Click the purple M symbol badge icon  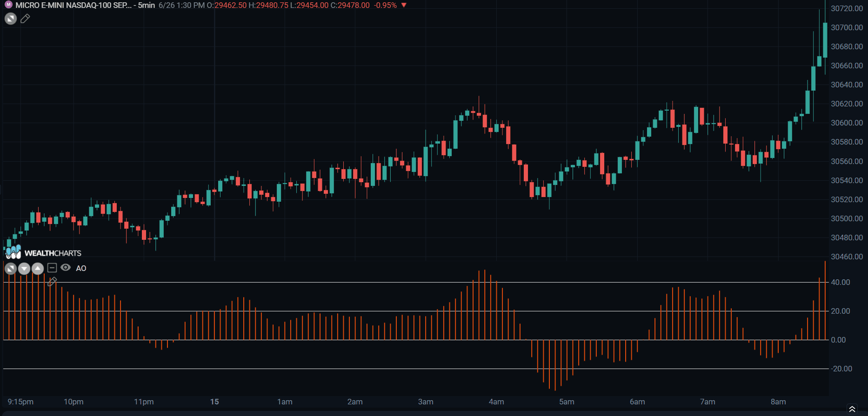(x=8, y=5)
